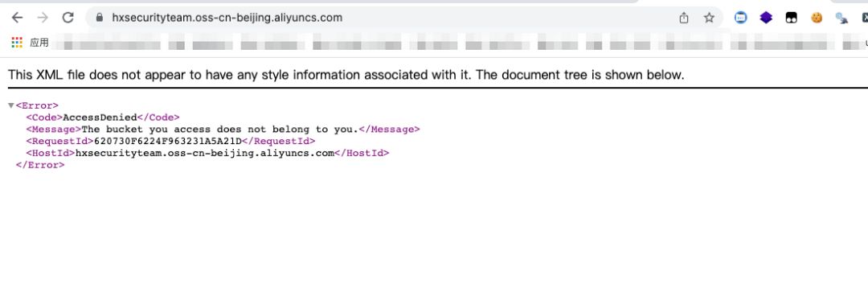868x297 pixels.
Task: Click the HostId hostname value
Action: click(205, 153)
